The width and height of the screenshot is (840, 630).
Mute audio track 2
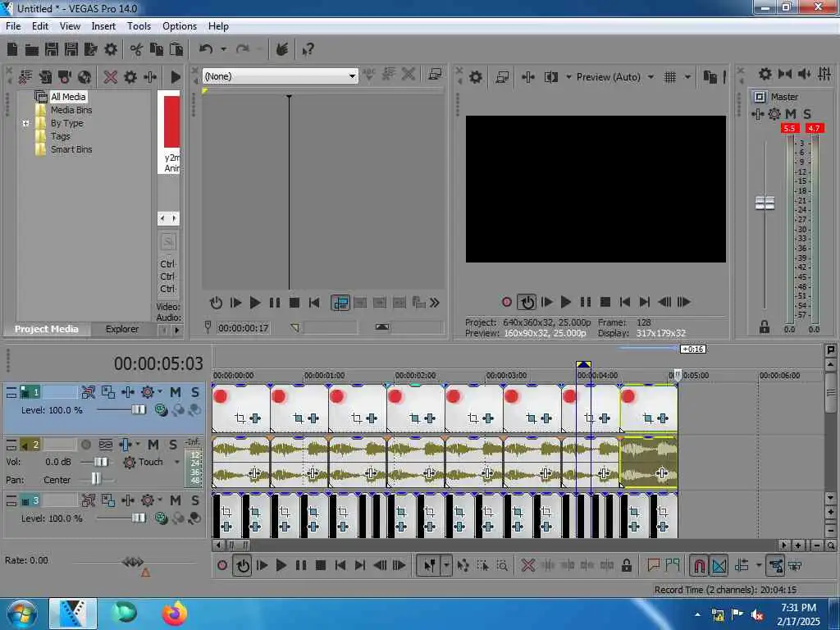pyautogui.click(x=153, y=445)
